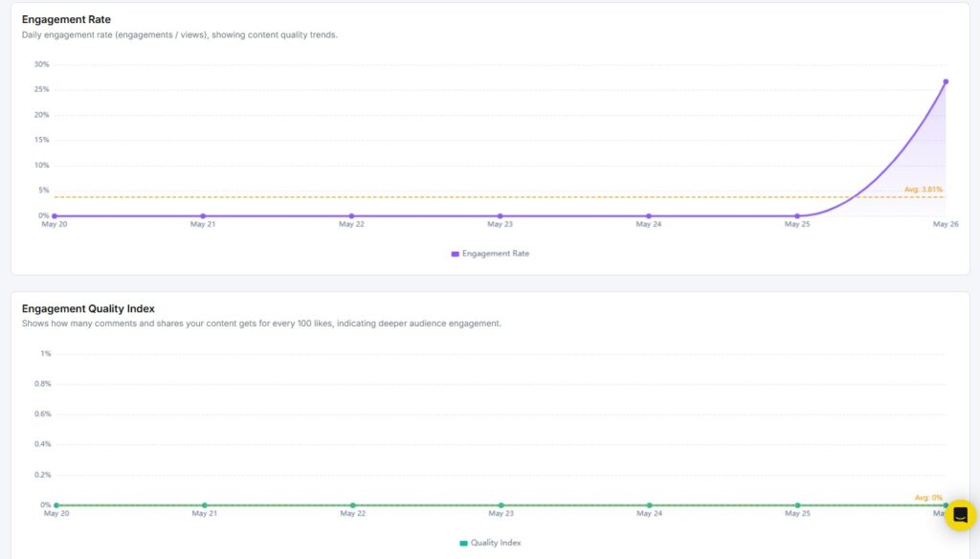Select the May 20 point on Engagement Rate line
Screen dimensions: 980x559
[55, 216]
